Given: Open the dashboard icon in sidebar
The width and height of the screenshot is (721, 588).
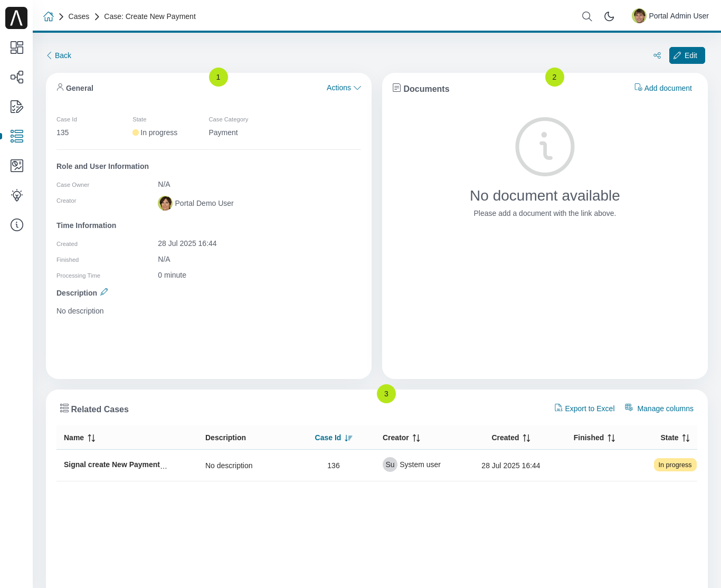Looking at the screenshot, I should (17, 48).
